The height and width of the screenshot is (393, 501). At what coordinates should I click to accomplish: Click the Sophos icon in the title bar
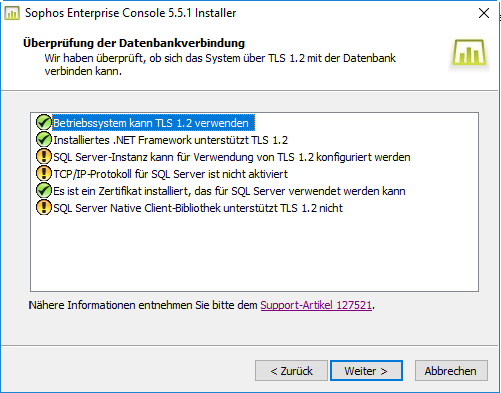[12, 13]
